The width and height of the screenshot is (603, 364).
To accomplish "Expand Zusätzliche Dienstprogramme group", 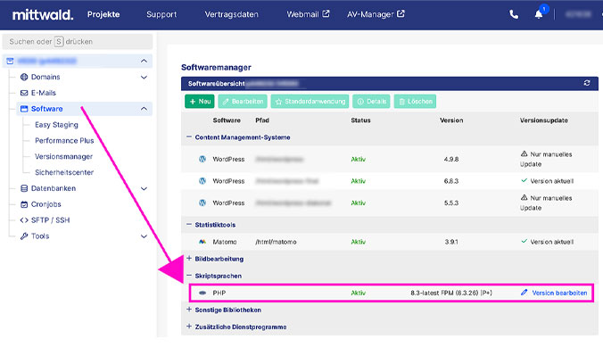I will pyautogui.click(x=189, y=327).
